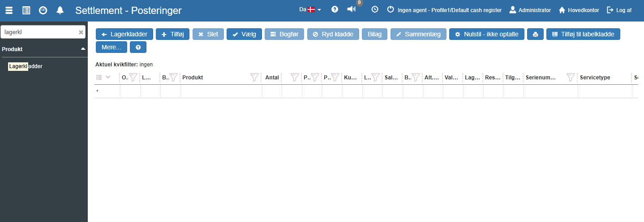
Task: Click the grid column chooser icon
Action: tap(99, 77)
